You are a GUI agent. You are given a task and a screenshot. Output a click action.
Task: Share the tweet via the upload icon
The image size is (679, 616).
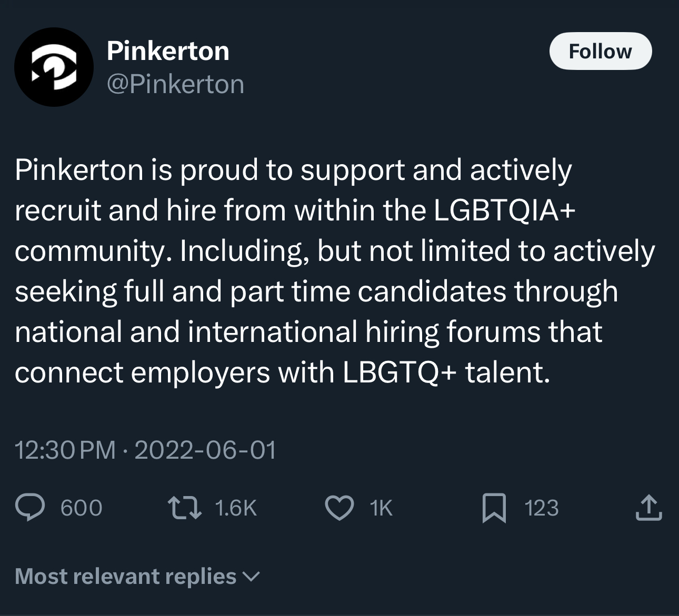pyautogui.click(x=648, y=508)
